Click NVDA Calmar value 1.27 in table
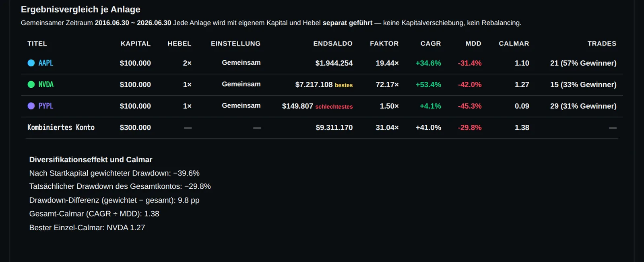This screenshot has height=262, width=644. pos(522,85)
